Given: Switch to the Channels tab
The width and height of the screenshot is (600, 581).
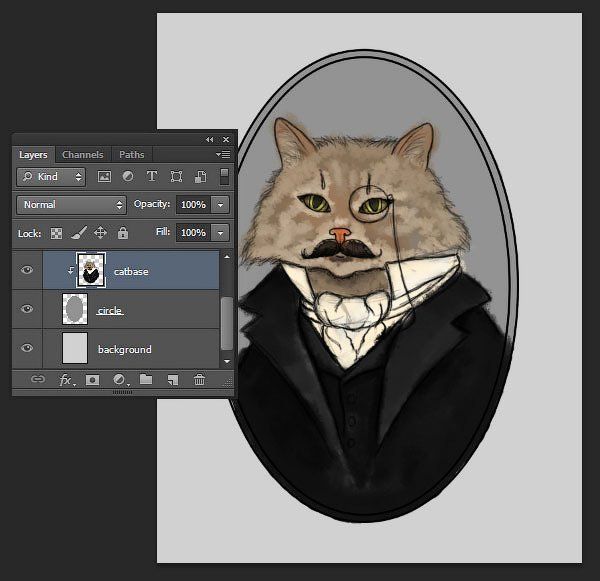Looking at the screenshot, I should pyautogui.click(x=83, y=155).
